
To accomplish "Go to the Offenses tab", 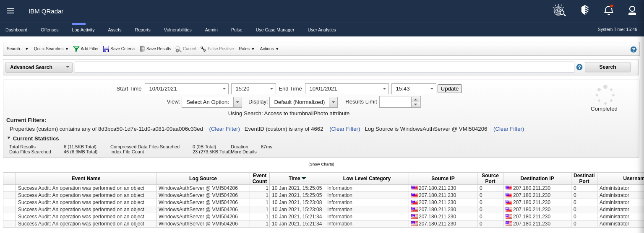I will [50, 30].
